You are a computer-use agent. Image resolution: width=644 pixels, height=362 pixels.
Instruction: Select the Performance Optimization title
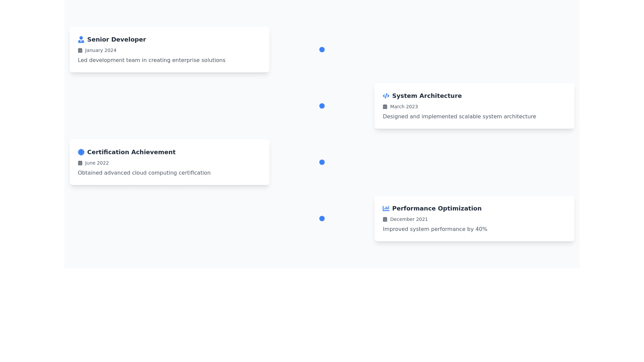pyautogui.click(x=436, y=208)
